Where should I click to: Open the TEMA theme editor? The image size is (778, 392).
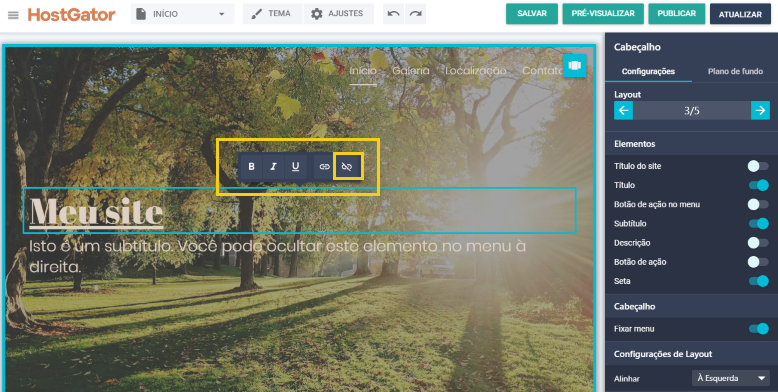pyautogui.click(x=272, y=14)
